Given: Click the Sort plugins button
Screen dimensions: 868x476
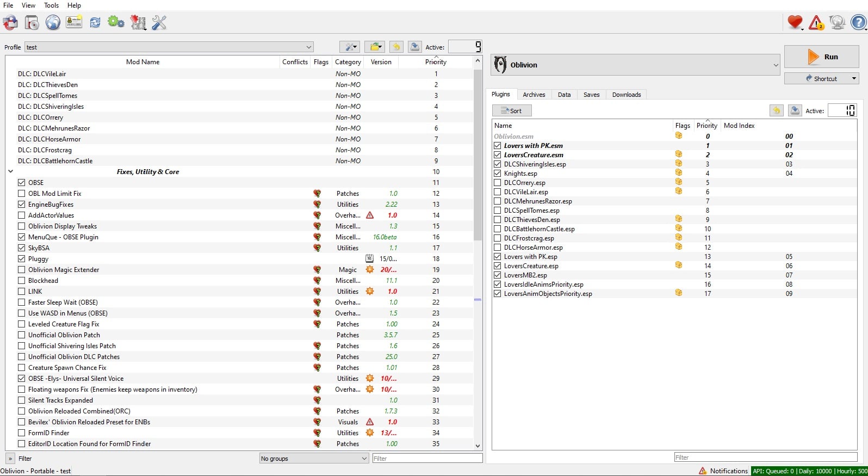Looking at the screenshot, I should (512, 110).
